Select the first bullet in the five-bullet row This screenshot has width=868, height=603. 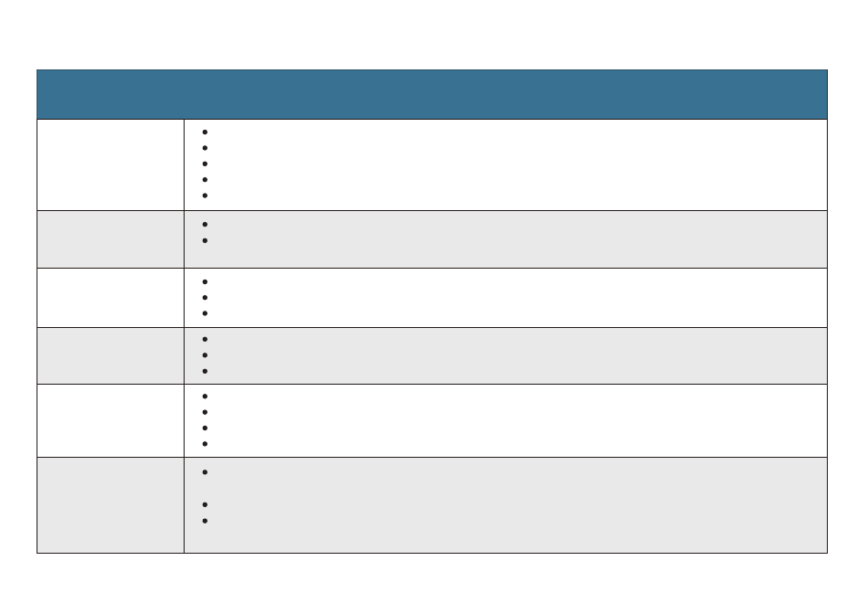pos(205,132)
